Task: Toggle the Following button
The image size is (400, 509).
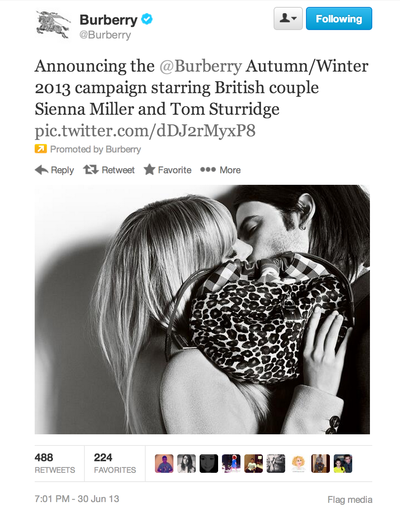Action: (339, 19)
